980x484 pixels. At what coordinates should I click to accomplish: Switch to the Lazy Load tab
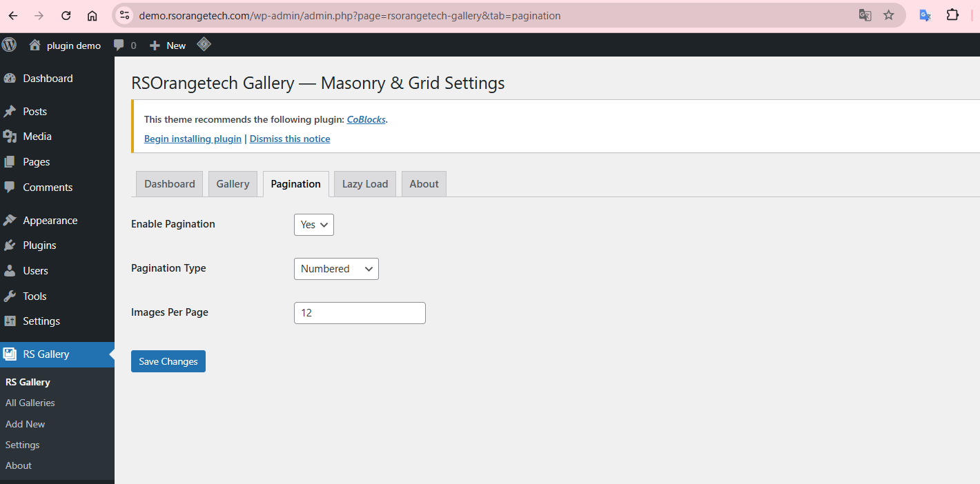tap(365, 184)
